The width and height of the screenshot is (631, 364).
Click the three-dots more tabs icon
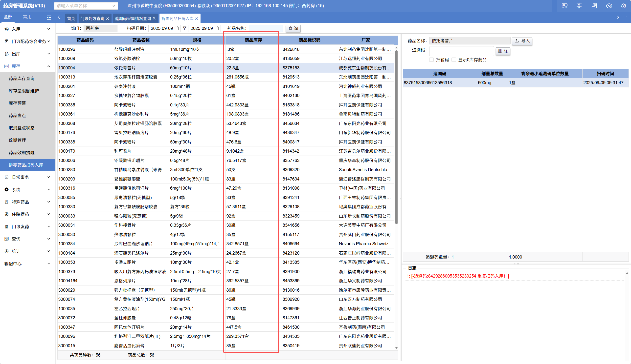point(625,17)
